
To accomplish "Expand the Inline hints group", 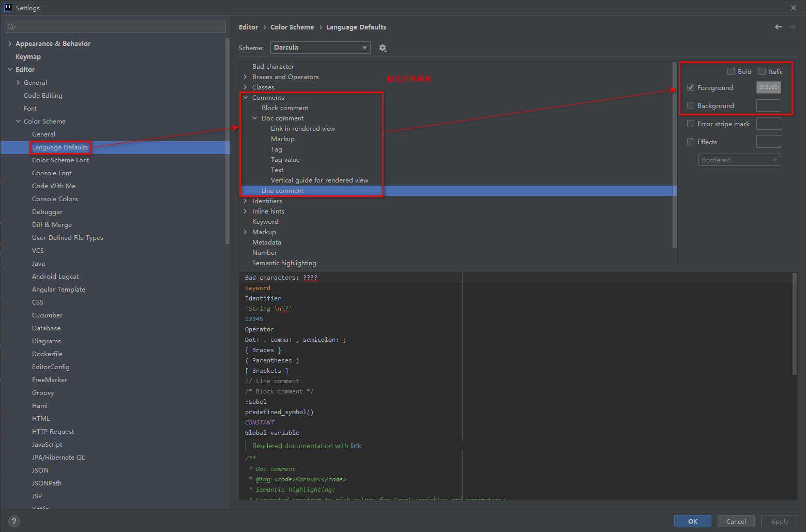I will point(246,211).
